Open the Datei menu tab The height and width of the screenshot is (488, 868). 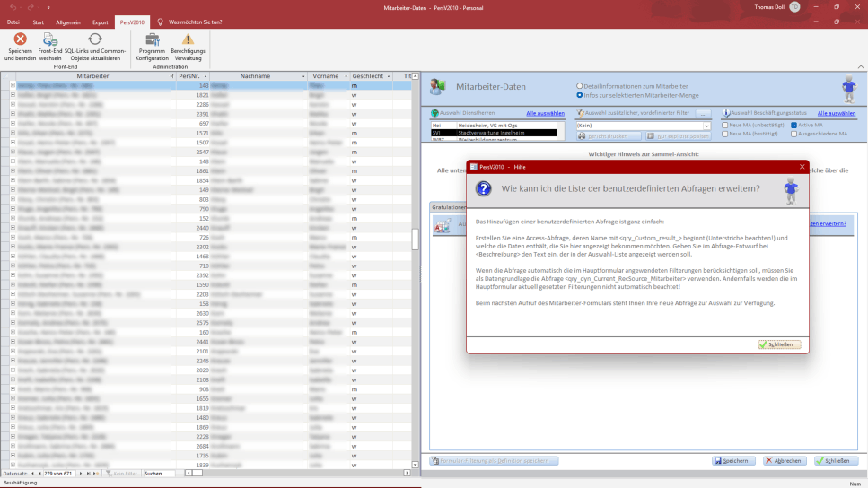pos(13,22)
